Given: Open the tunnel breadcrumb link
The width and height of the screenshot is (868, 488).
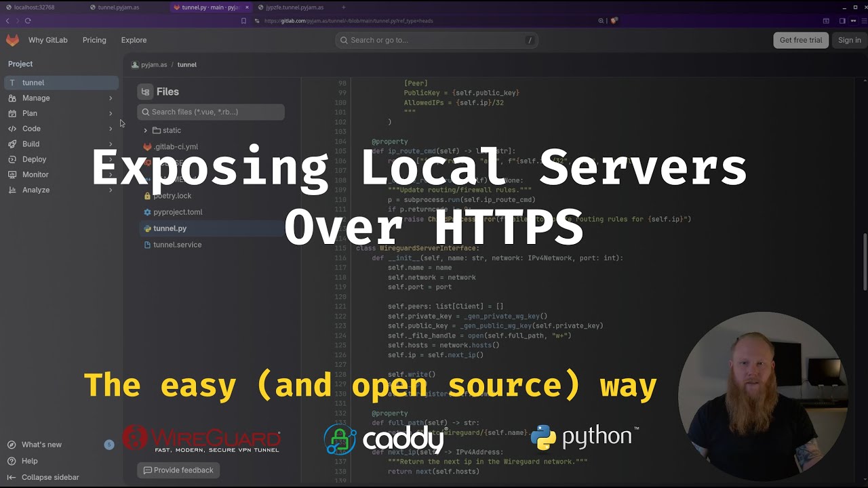Looking at the screenshot, I should click(187, 65).
